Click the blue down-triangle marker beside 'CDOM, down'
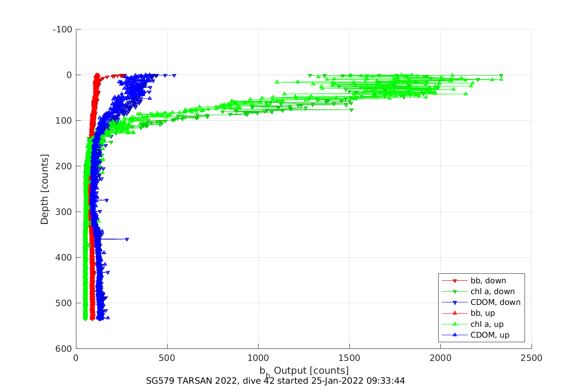This screenshot has height=392, width=588. pyautogui.click(x=454, y=303)
